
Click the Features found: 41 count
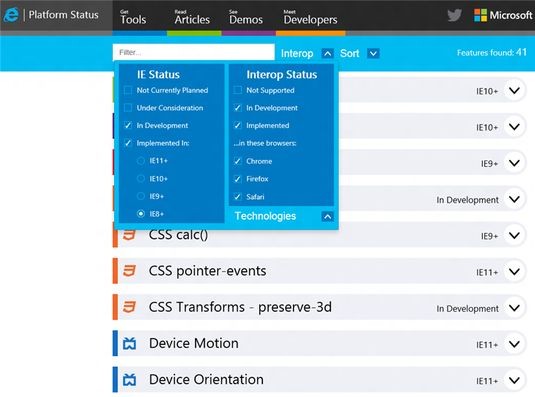point(492,53)
